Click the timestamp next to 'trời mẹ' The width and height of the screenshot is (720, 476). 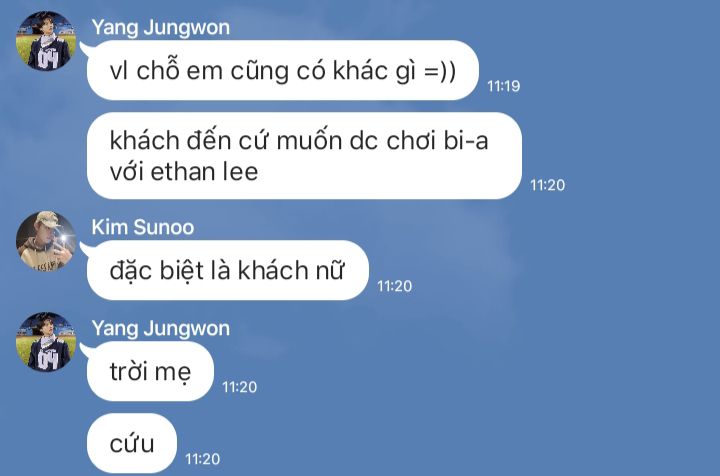(239, 387)
